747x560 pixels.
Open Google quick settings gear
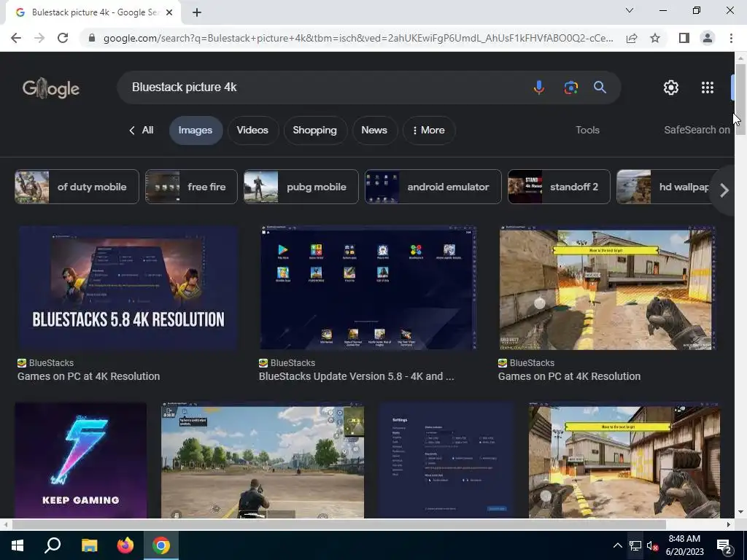pos(671,87)
